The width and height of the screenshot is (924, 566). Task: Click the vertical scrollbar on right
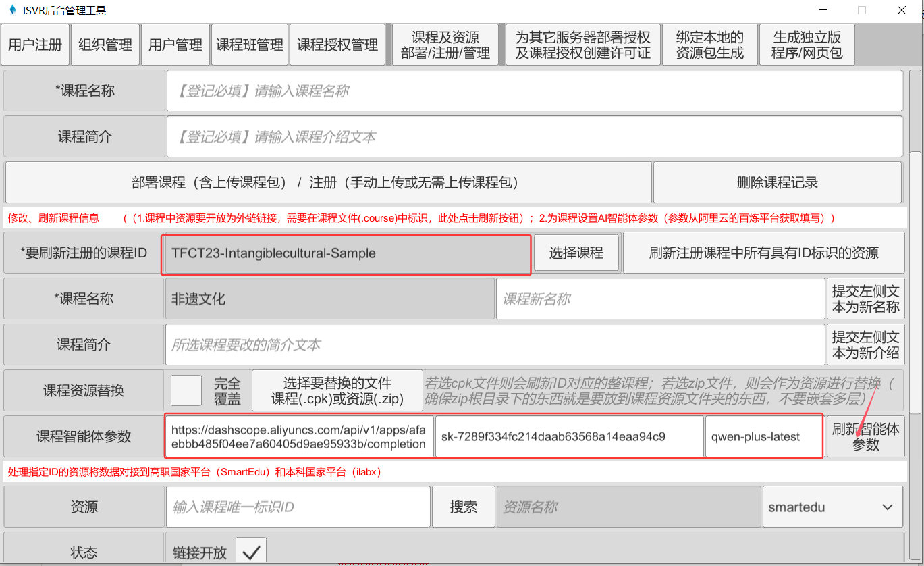click(x=915, y=270)
